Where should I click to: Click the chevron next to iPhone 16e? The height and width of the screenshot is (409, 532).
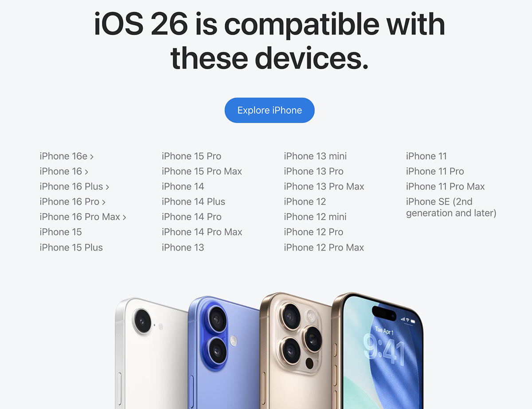point(92,157)
